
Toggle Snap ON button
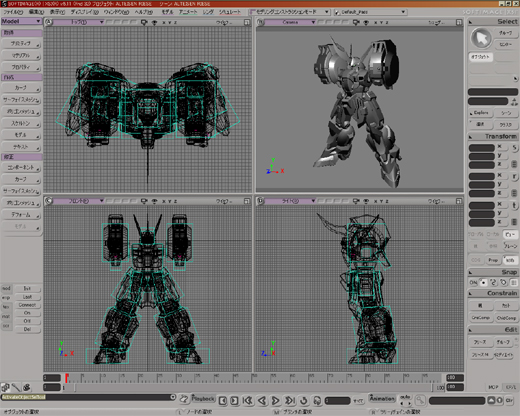tap(473, 282)
